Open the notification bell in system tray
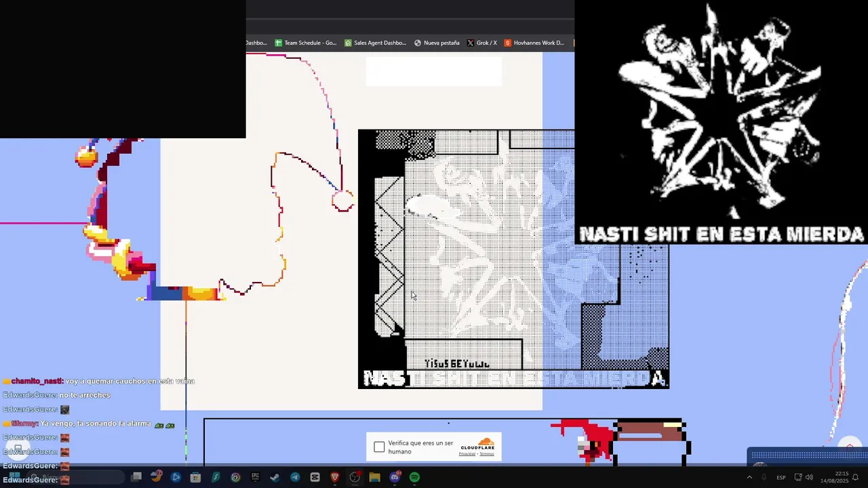The width and height of the screenshot is (868, 488). click(x=855, y=477)
